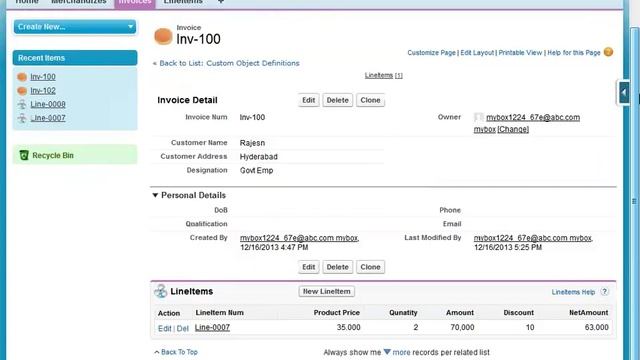Click the Recycle Bin icon

pyautogui.click(x=24, y=155)
